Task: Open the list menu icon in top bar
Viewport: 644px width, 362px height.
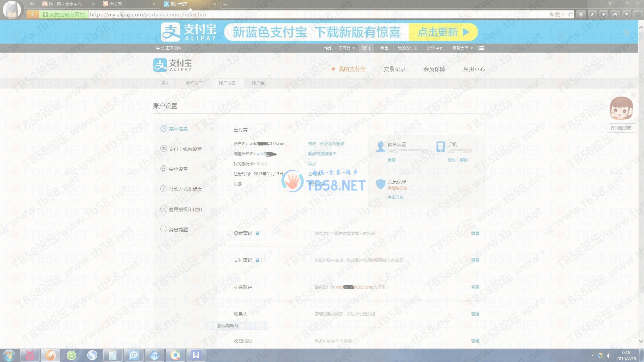Action: pos(481,48)
